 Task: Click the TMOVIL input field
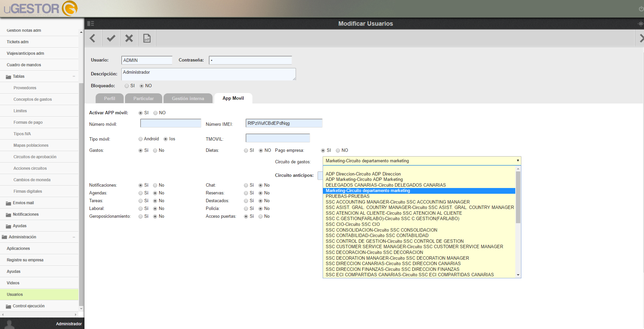(x=278, y=138)
